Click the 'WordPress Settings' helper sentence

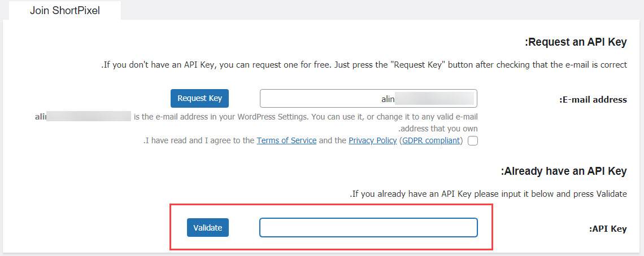click(x=306, y=117)
